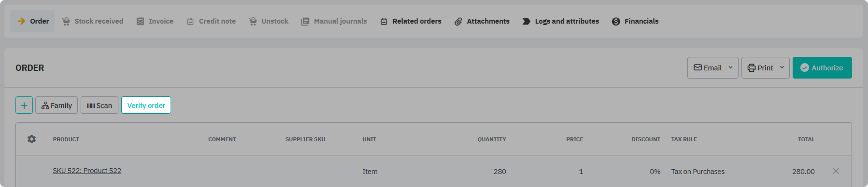Click the Authorize checkmark button
Viewport: 868px width, 187px height.
822,68
